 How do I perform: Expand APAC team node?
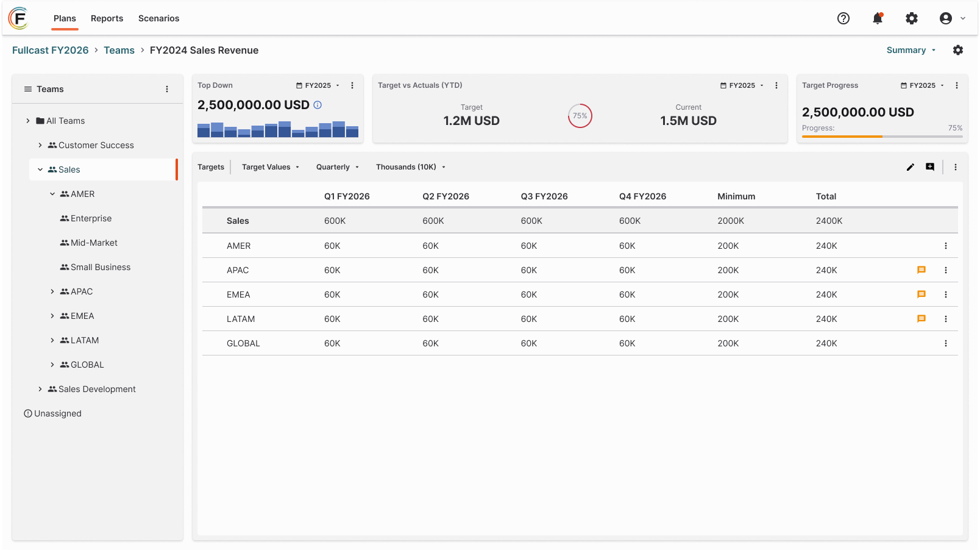click(52, 291)
